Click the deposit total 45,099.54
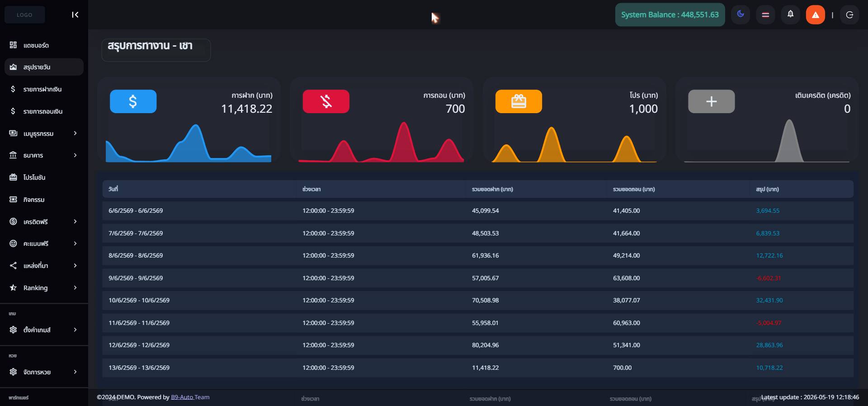868x406 pixels. (486, 211)
